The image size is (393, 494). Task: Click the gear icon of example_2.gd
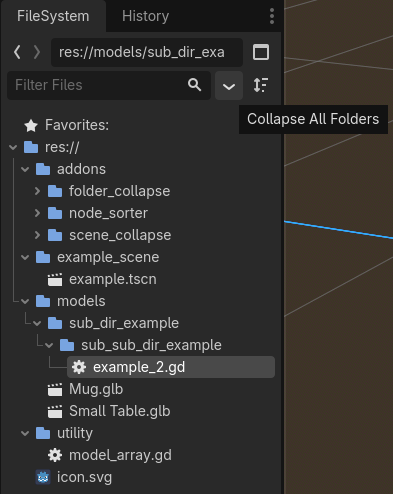[x=79, y=367]
